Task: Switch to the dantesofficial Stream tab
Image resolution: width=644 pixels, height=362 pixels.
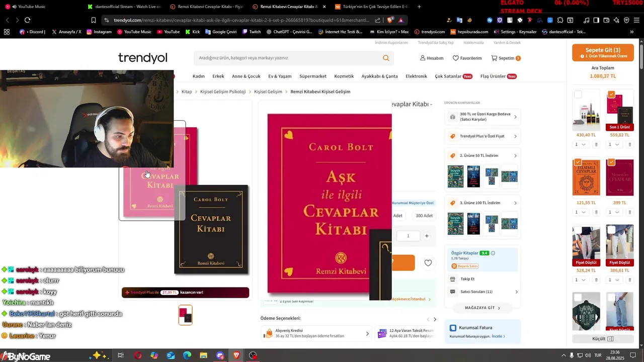Action: 123,7
